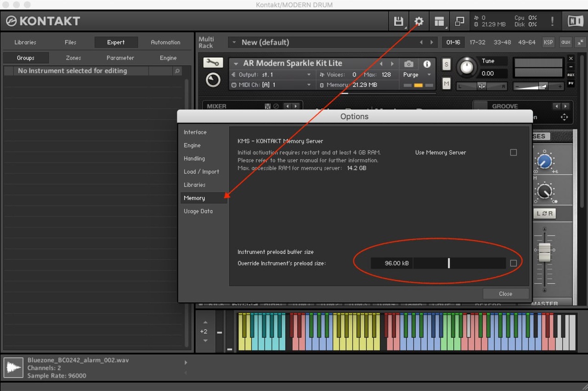Toggle the minimized view icon
Screen dimensions: 588x391
[x=460, y=22]
